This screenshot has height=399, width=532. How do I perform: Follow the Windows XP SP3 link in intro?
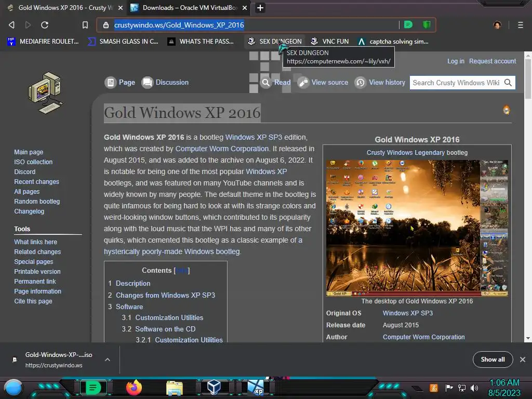(254, 137)
